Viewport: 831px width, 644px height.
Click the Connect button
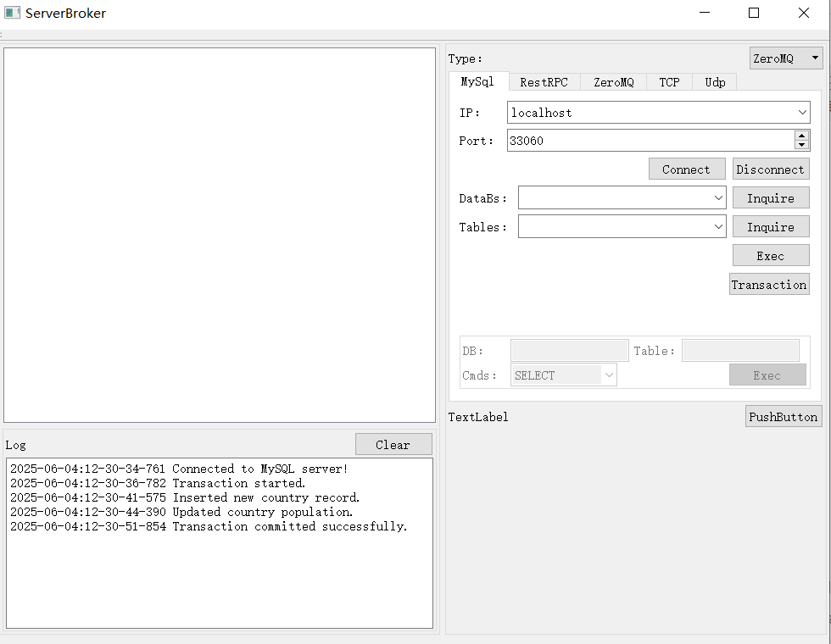(687, 169)
